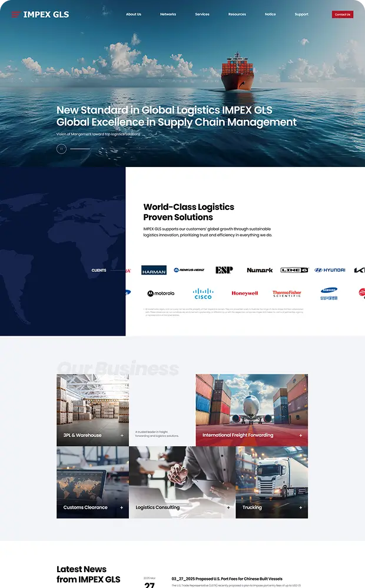Click the Cisco client logo

click(203, 293)
